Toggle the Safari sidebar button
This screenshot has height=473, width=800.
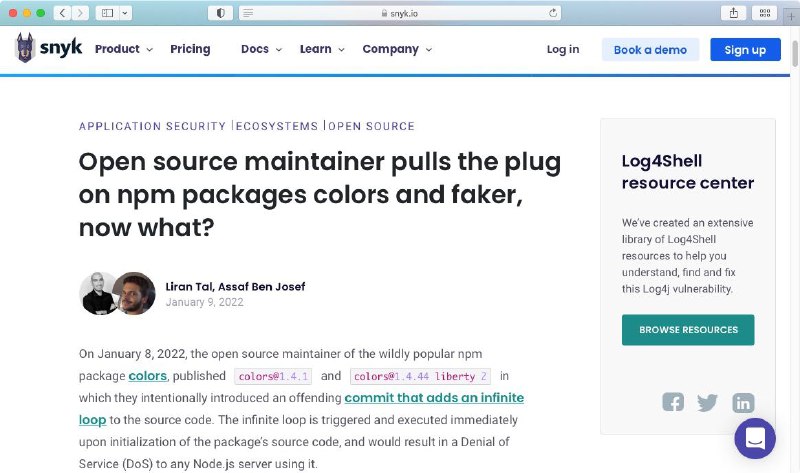(108, 13)
